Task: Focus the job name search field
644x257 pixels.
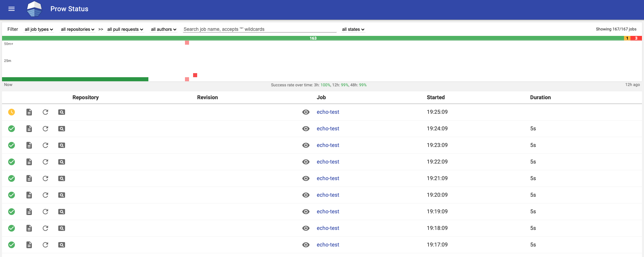Action: 259,29
